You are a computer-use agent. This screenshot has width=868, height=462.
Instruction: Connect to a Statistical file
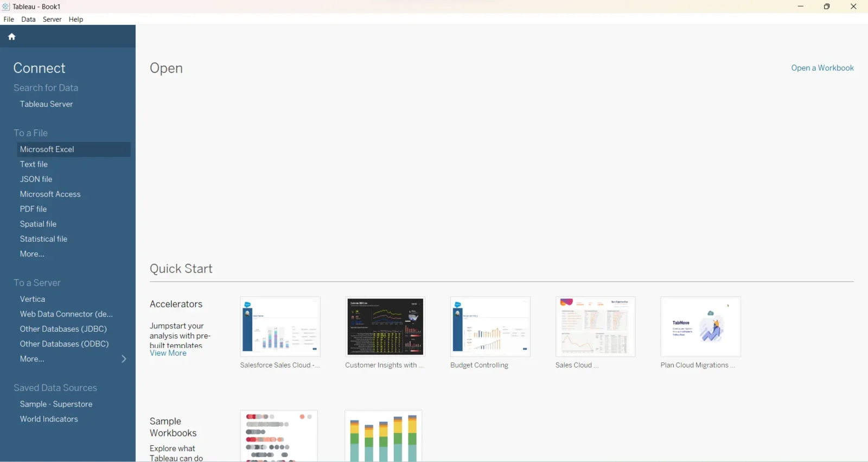(x=44, y=239)
